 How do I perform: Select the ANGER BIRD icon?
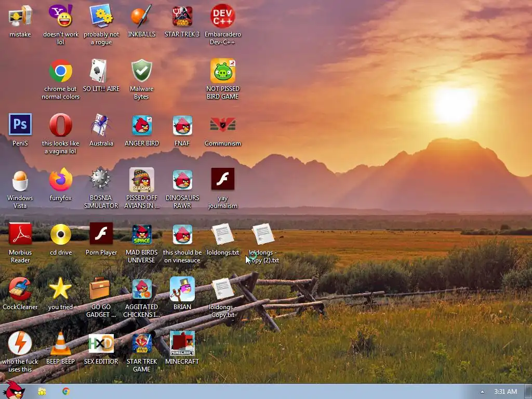tap(141, 125)
